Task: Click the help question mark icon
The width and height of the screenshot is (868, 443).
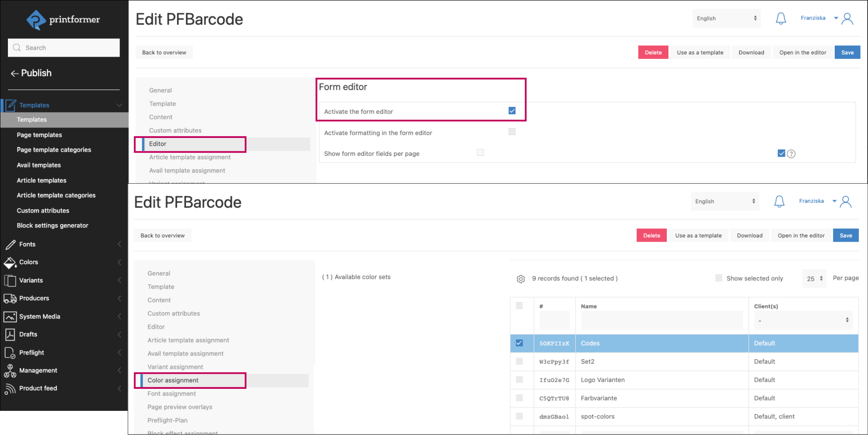Action: click(x=791, y=154)
